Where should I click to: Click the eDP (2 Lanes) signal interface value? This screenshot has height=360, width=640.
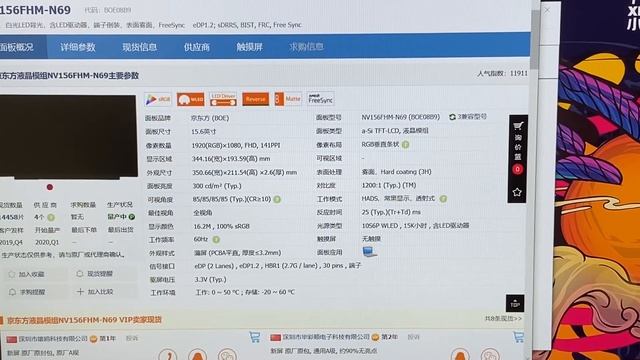(278, 266)
